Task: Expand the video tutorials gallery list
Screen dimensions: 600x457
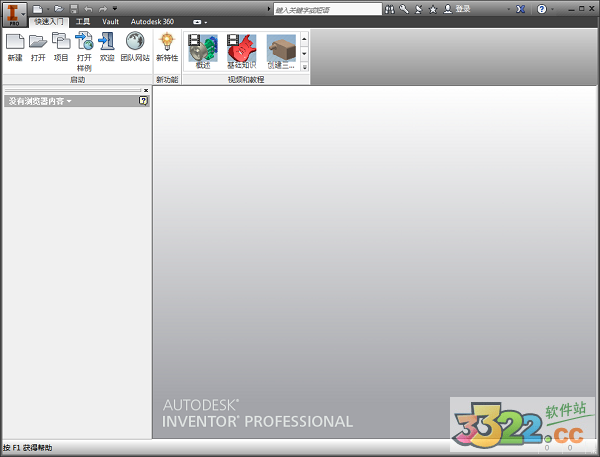Action: [x=304, y=67]
